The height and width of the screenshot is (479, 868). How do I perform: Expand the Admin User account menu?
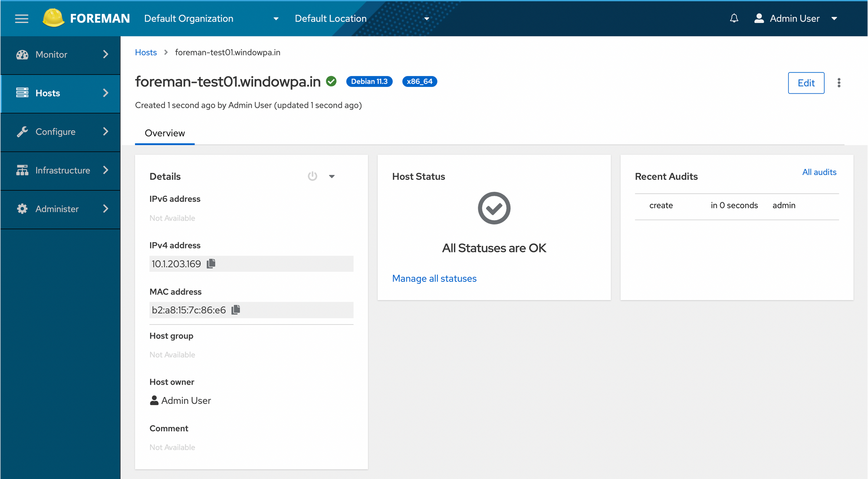pos(796,19)
